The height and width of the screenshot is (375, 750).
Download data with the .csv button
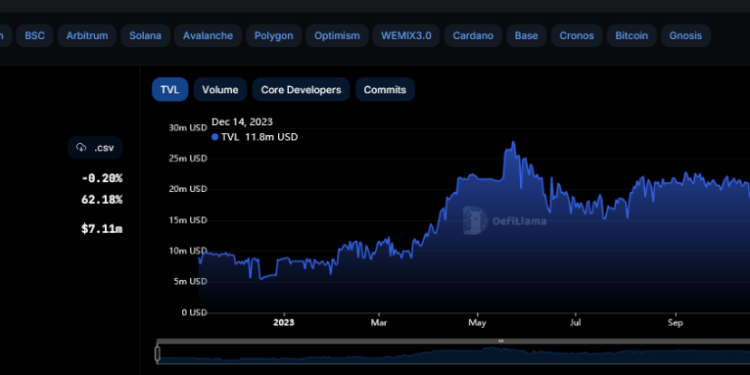(x=95, y=148)
